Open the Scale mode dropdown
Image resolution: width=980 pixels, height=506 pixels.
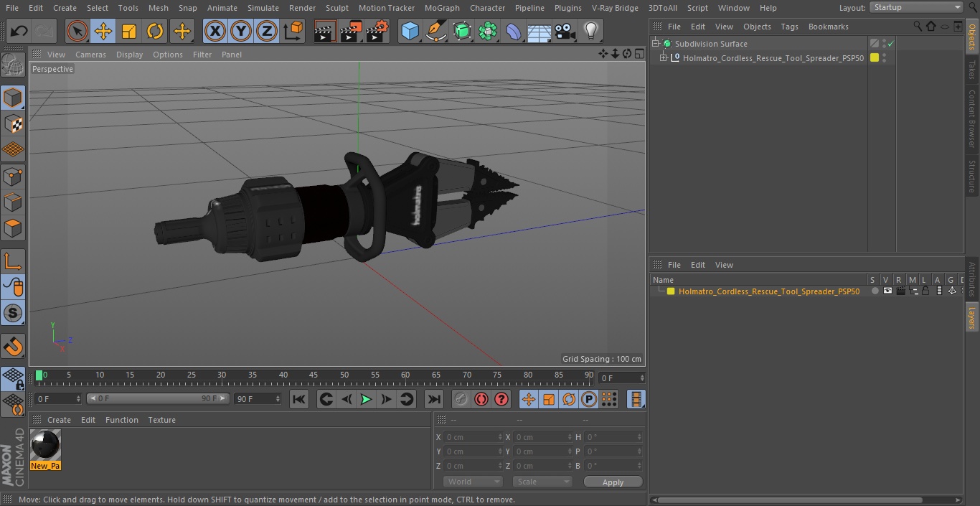click(x=542, y=482)
